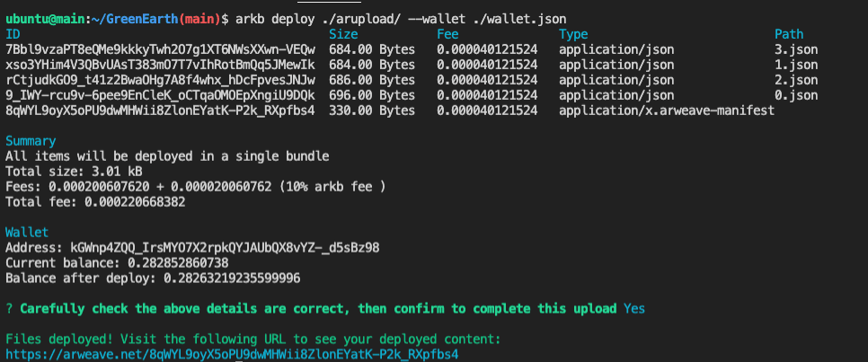Click the manifest ID 8qWYL9oyX5oPU9dw in the table
The height and width of the screenshot is (362, 868).
[161, 110]
